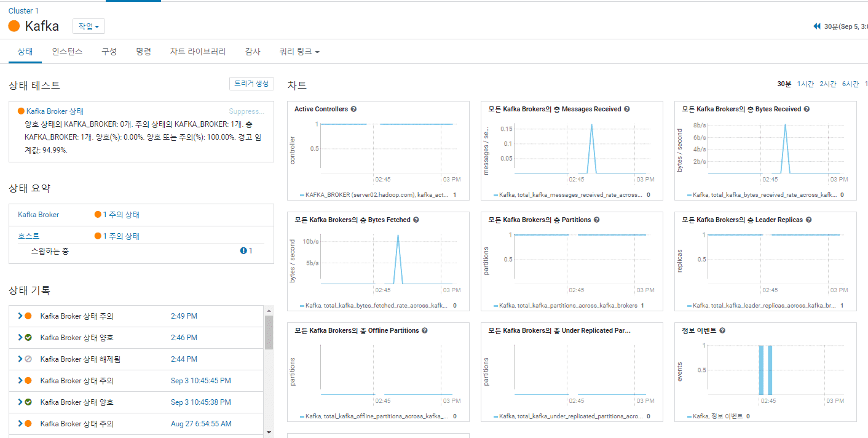Go to the 감사 tab

[x=253, y=52]
